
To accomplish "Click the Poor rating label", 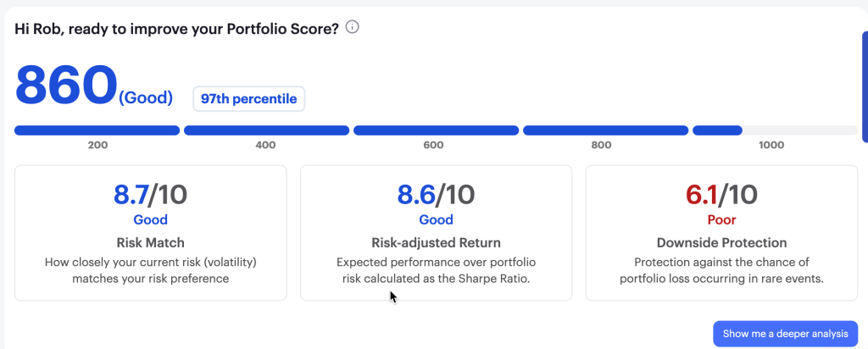I will click(x=721, y=220).
